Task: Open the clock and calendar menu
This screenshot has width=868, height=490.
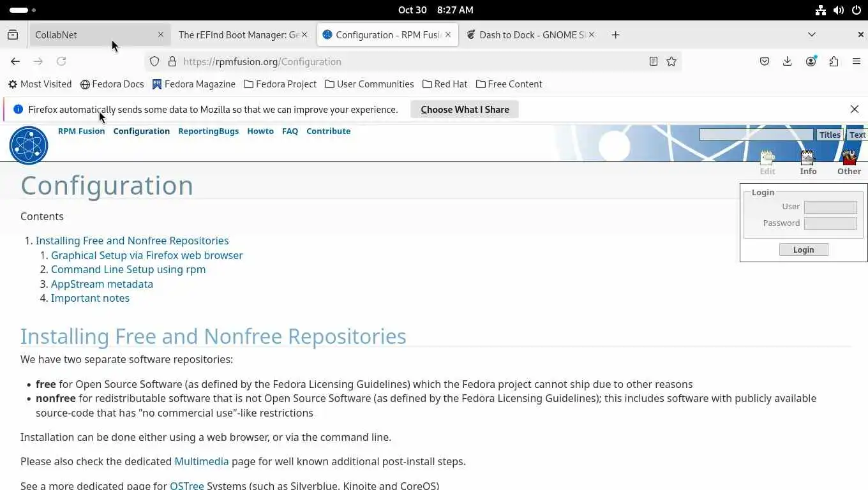Action: point(436,10)
